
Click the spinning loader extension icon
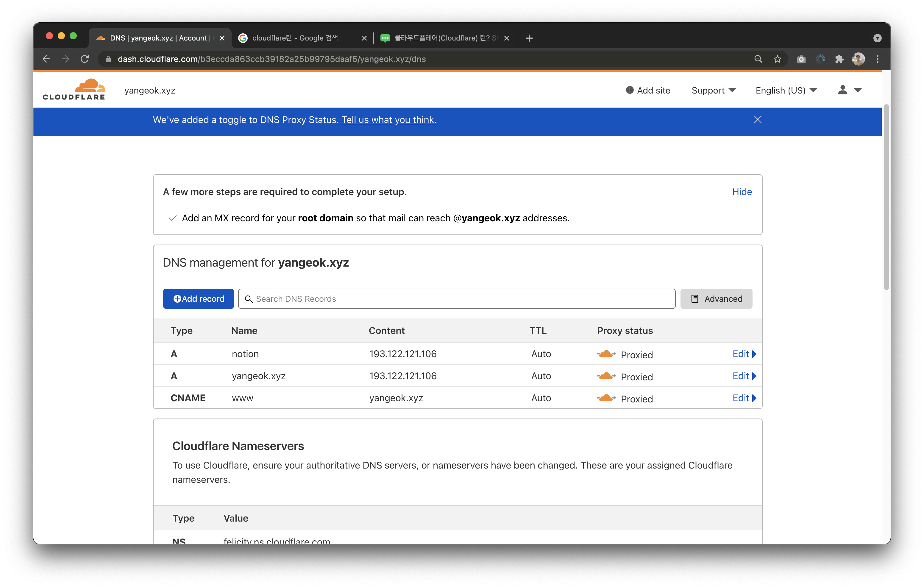pyautogui.click(x=820, y=59)
